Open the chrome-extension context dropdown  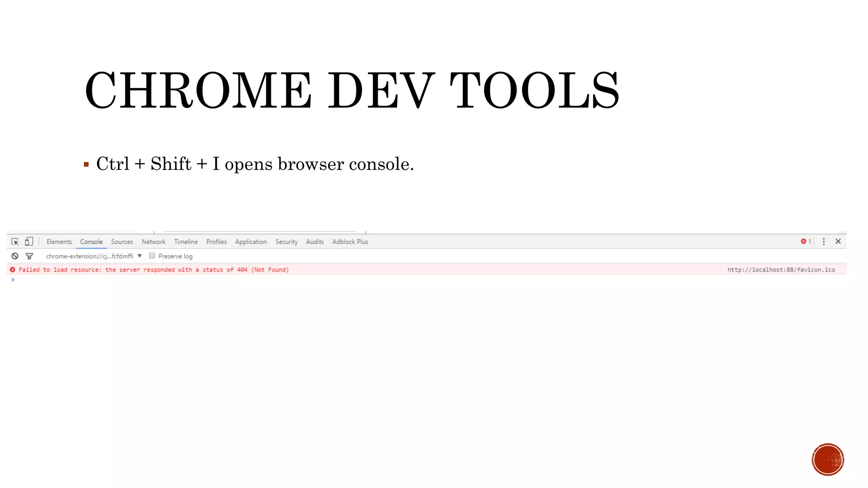[x=94, y=256]
